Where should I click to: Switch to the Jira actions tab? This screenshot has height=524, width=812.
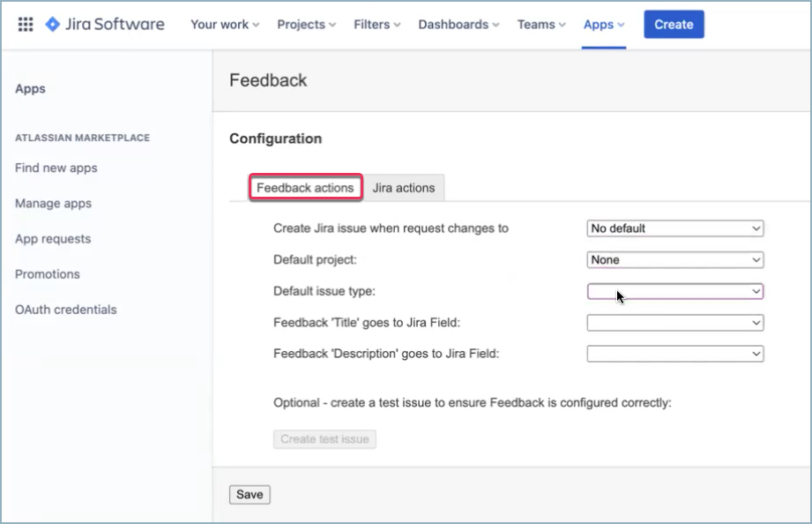pos(404,188)
